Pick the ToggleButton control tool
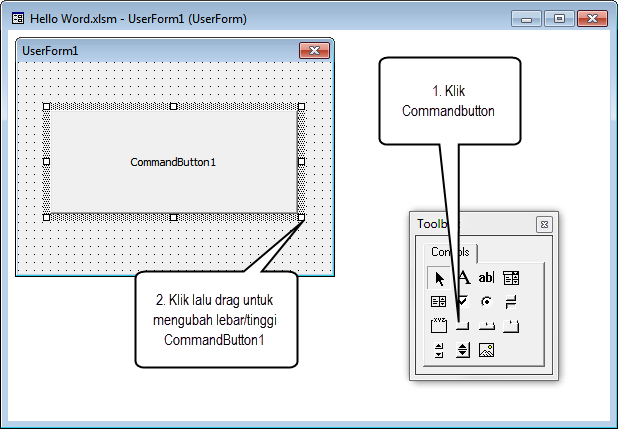The width and height of the screenshot is (618, 429). tap(511, 301)
